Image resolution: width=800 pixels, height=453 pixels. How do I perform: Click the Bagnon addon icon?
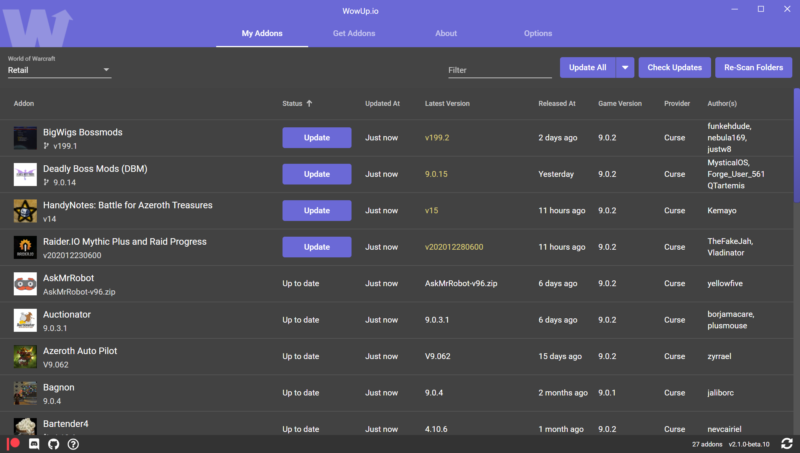[25, 393]
